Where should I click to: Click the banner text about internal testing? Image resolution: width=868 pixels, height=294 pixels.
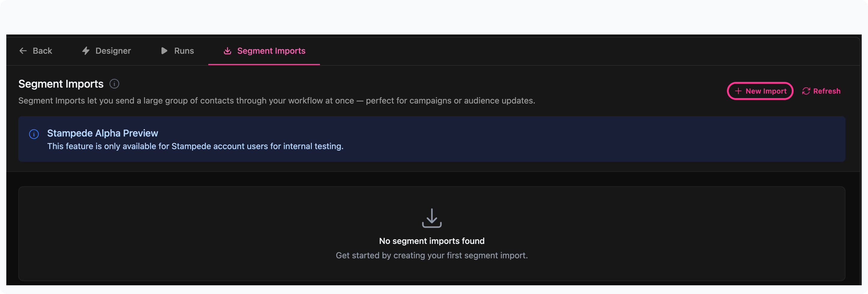(195, 146)
